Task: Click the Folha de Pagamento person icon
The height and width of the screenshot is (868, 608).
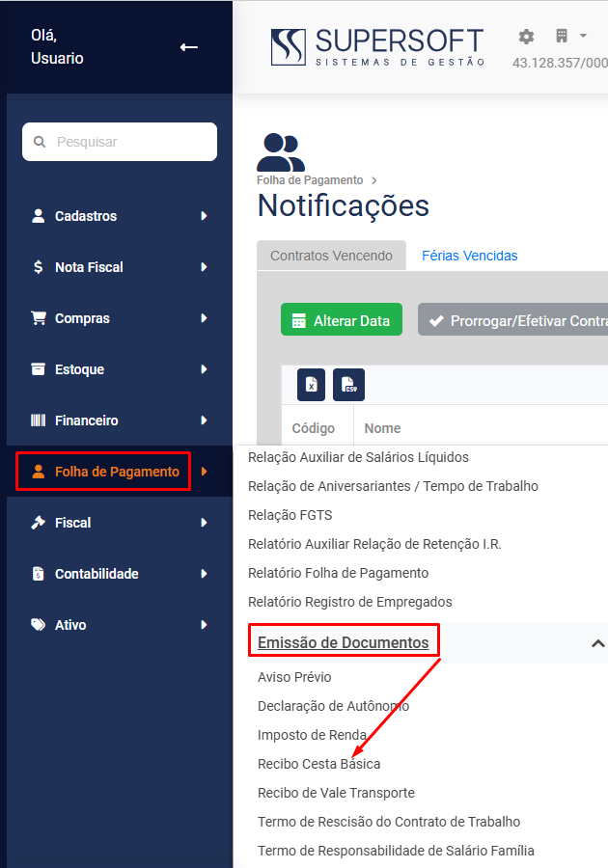Action: [39, 472]
